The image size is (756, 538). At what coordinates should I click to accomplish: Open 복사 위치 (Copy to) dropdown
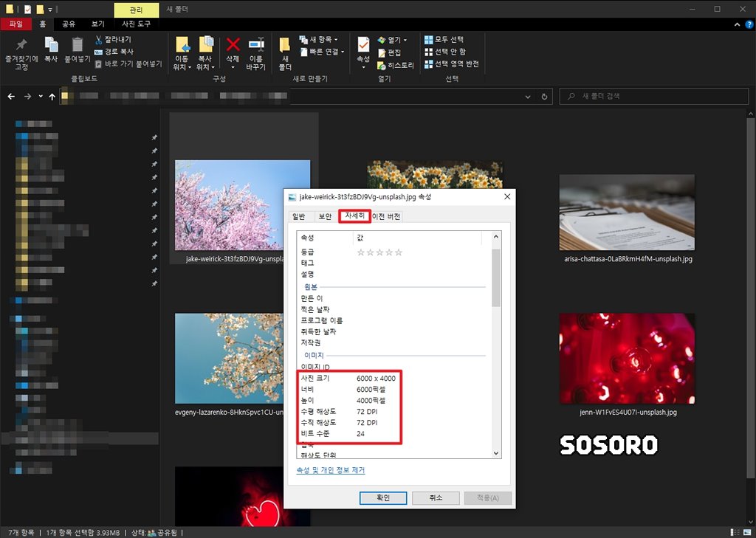point(205,54)
